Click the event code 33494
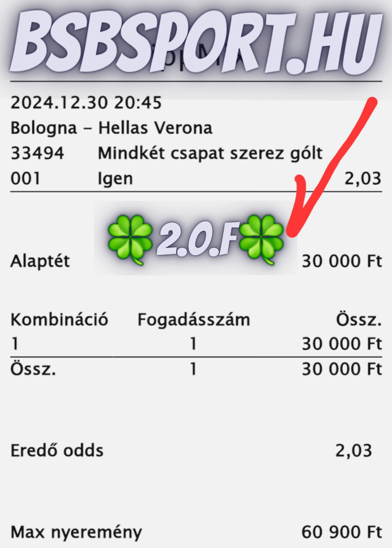The height and width of the screenshot is (548, 392). tap(37, 153)
